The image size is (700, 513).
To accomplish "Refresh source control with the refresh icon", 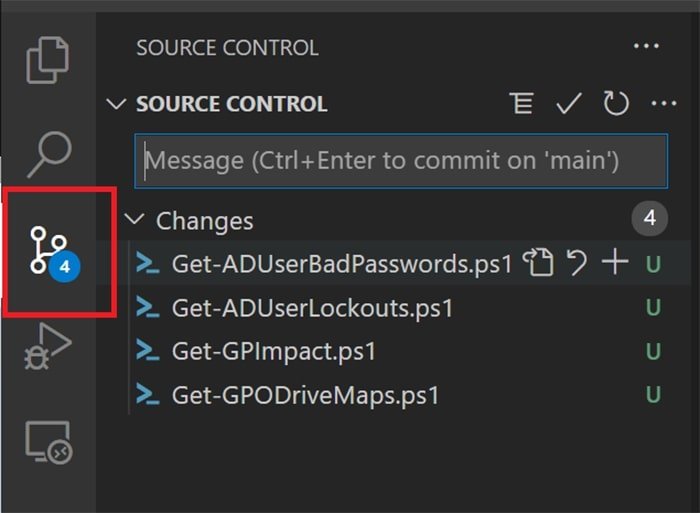I will tap(616, 104).
